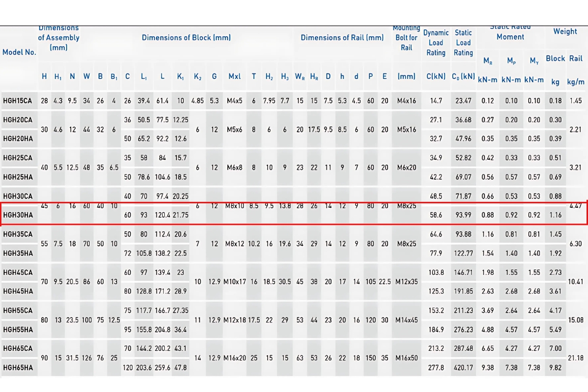Select the "Static Load Rating" column header

coord(463,43)
